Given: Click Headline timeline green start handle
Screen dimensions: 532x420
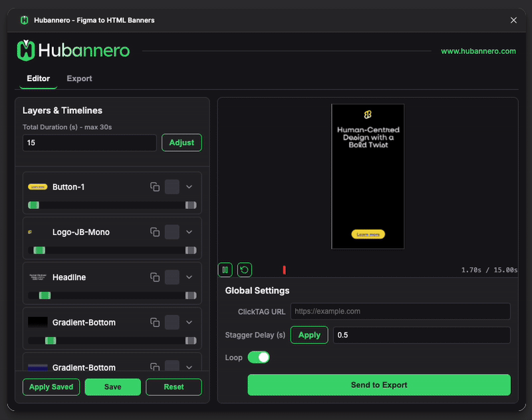Looking at the screenshot, I should pyautogui.click(x=45, y=296).
